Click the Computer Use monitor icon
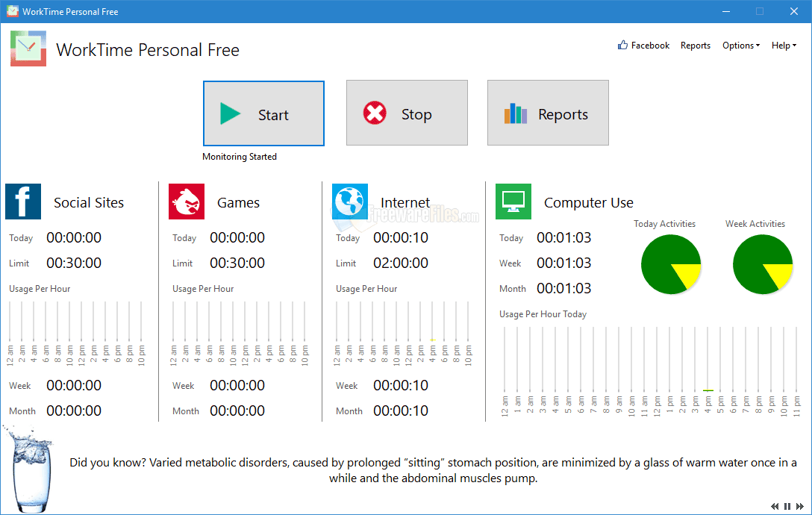Image resolution: width=812 pixels, height=515 pixels. click(513, 202)
